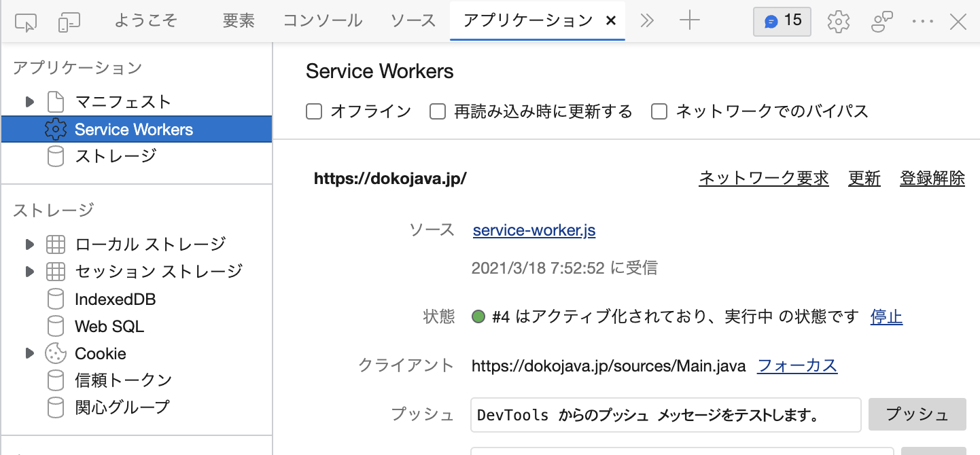Toggle ネットワークでのバイパス checkbox
The width and height of the screenshot is (980, 455).
point(659,111)
